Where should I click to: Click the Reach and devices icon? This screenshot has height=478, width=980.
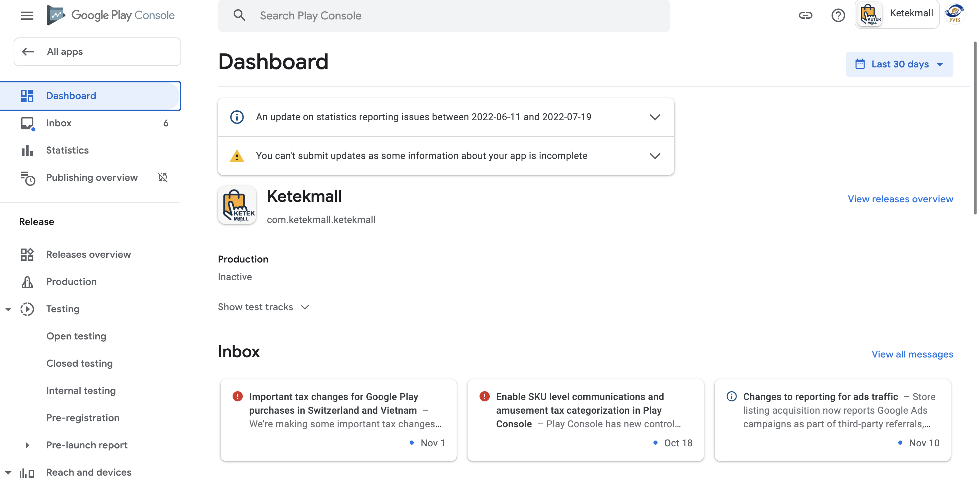click(x=27, y=473)
